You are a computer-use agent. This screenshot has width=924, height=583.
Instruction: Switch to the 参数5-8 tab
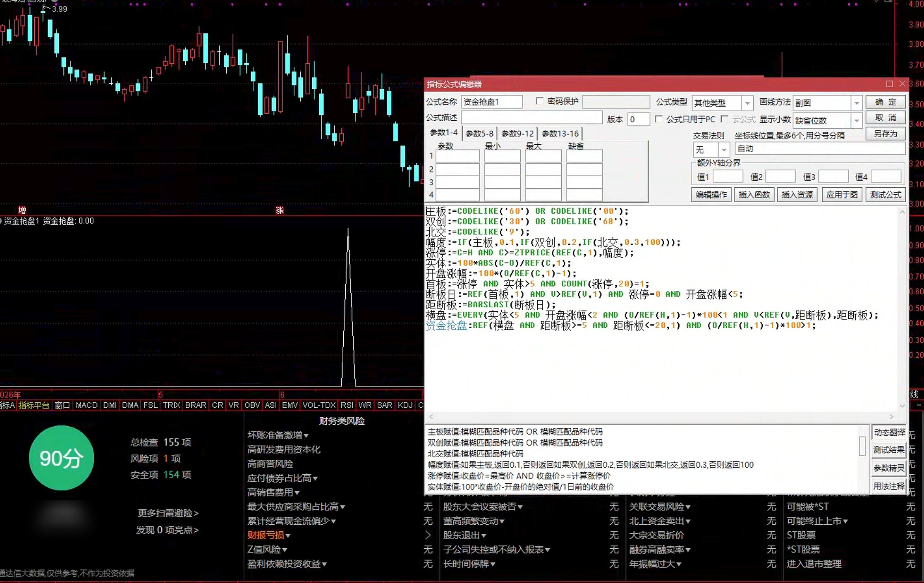pos(479,134)
